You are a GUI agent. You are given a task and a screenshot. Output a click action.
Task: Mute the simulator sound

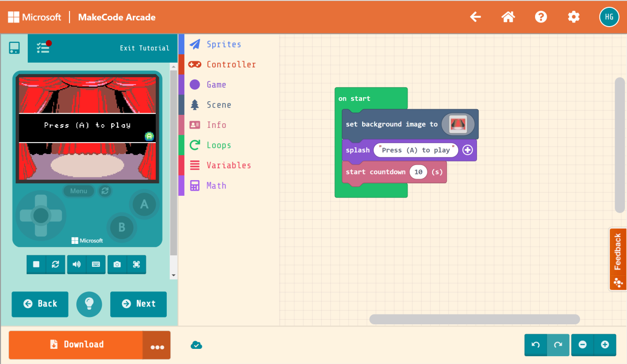tap(75, 265)
